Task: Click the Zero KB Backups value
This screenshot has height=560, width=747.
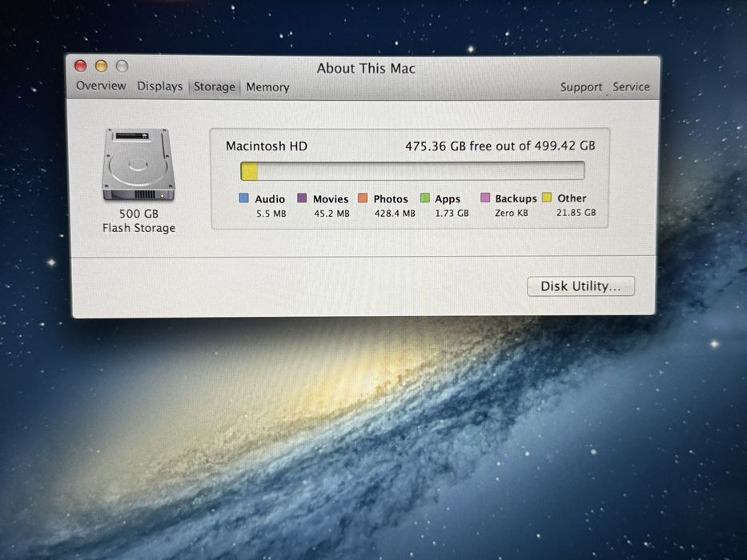Action: pos(511,213)
